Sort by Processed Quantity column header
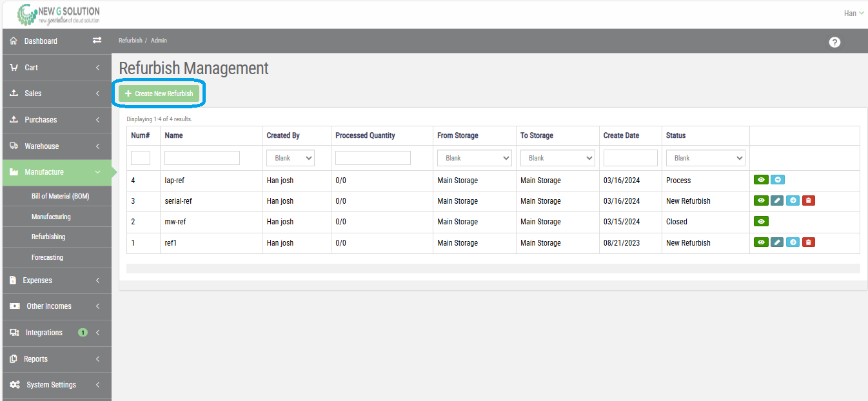Screen dimensions: 868x401 [x=365, y=135]
